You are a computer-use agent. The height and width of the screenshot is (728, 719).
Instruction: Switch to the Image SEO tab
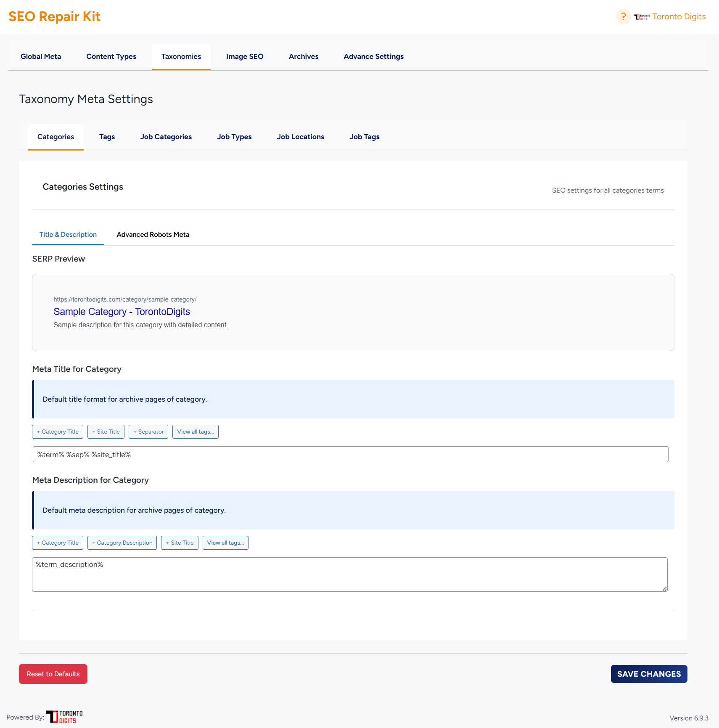coord(245,56)
